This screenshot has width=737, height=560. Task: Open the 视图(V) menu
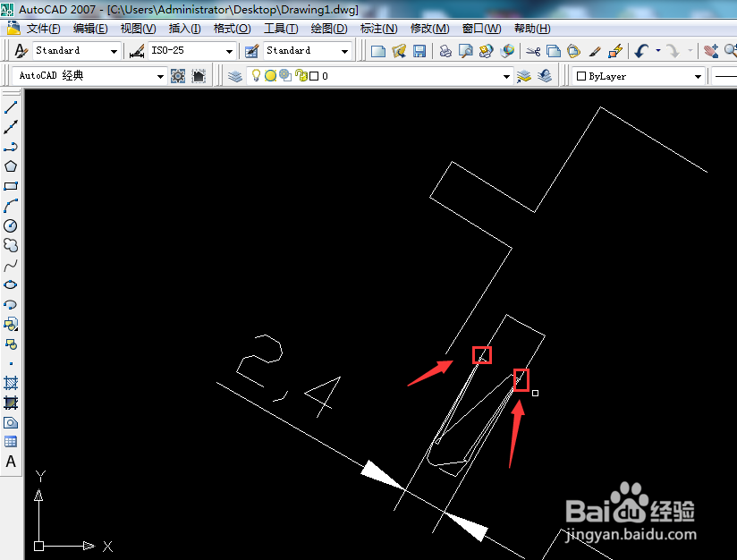pos(138,29)
